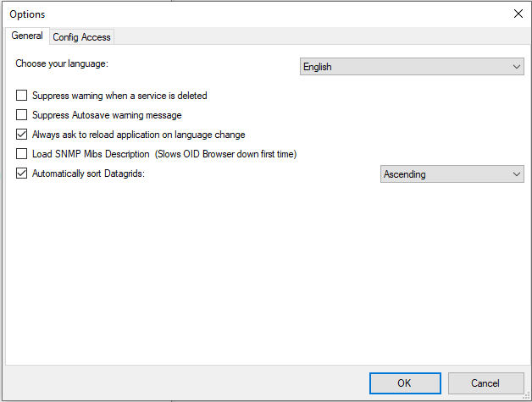Click the 'Choose your language:' label
The width and height of the screenshot is (532, 402).
pyautogui.click(x=63, y=64)
